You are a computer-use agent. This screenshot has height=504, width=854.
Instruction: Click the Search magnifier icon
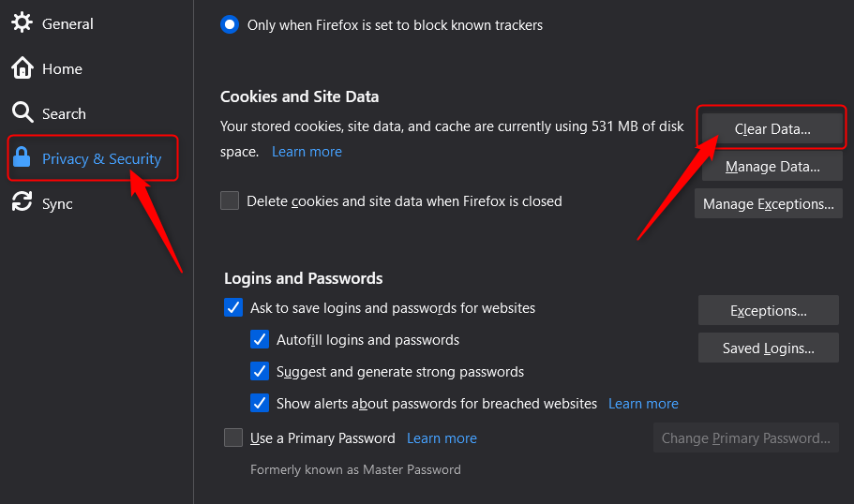(x=22, y=112)
